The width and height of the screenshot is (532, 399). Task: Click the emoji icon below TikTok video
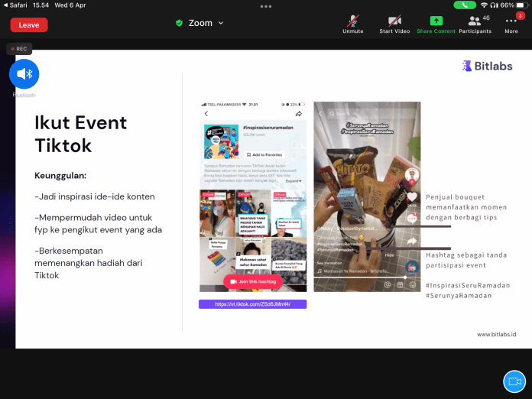tap(413, 284)
